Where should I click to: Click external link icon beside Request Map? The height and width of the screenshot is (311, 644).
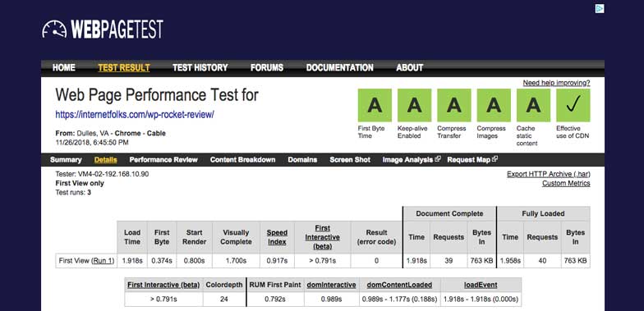[x=494, y=159]
